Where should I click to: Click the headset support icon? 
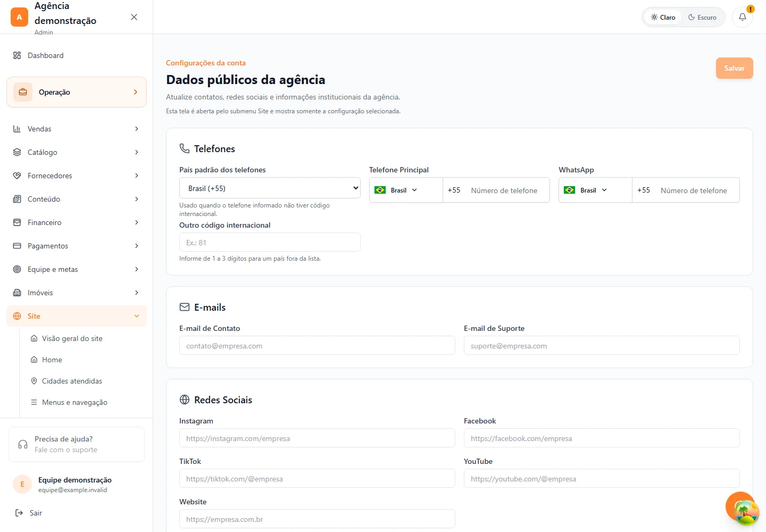coord(23,444)
